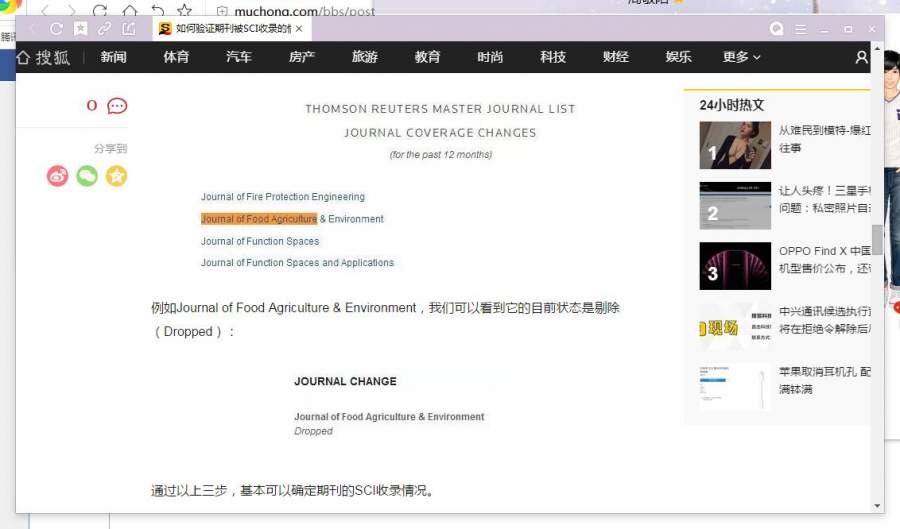Reload the page with the popup refresh icon
900x529 pixels.
click(56, 29)
